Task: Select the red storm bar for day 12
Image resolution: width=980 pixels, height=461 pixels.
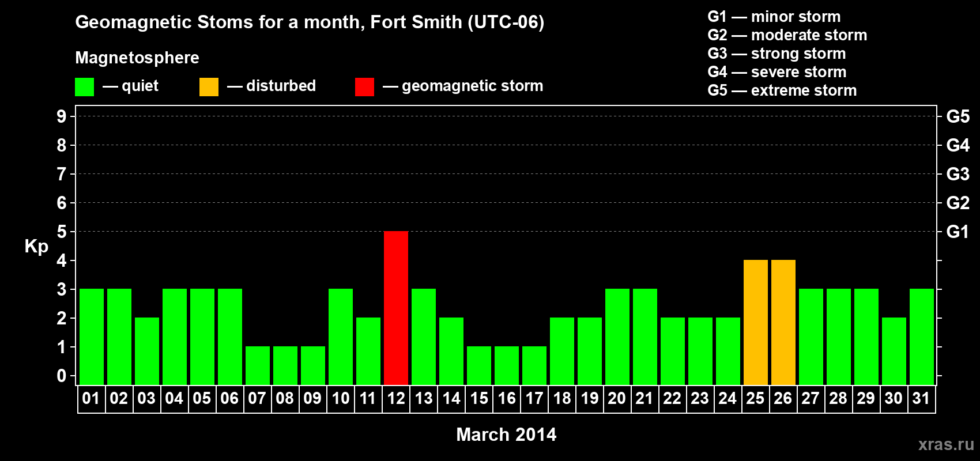Action: tap(396, 308)
